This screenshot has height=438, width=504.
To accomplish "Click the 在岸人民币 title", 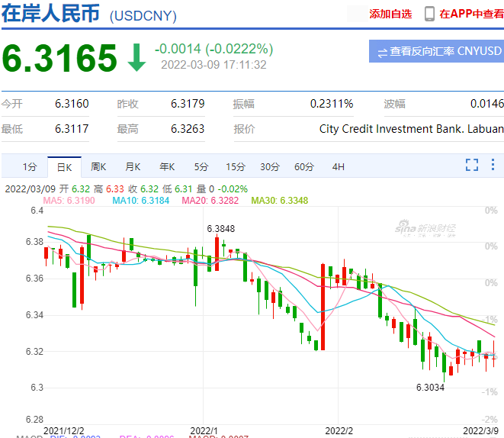I will pos(50,14).
